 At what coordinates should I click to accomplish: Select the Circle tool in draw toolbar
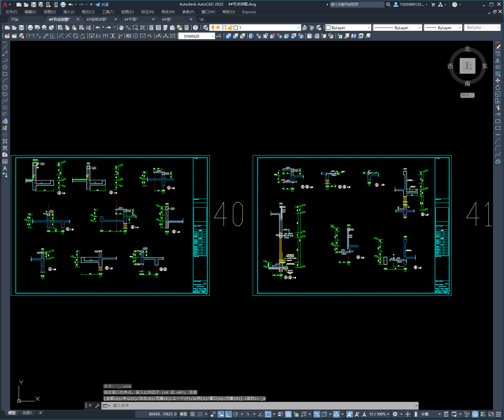click(5, 87)
